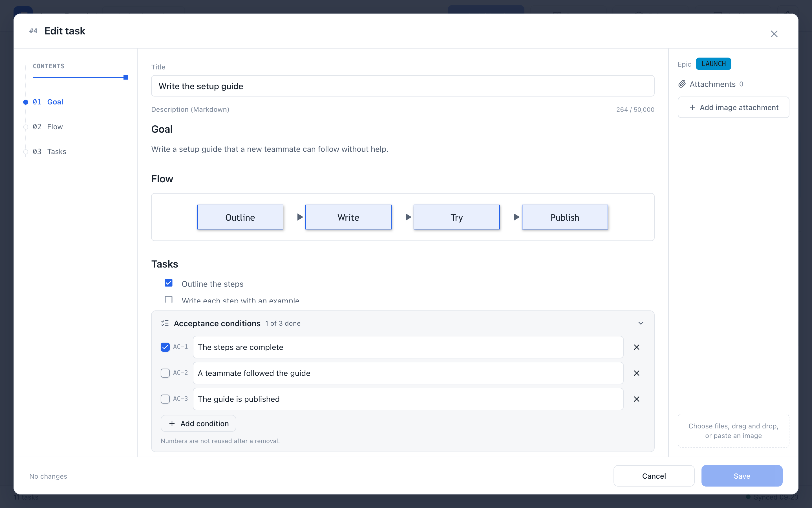Screen dimensions: 812x508
Task: Click the Goal heading in description
Action: 162,129
